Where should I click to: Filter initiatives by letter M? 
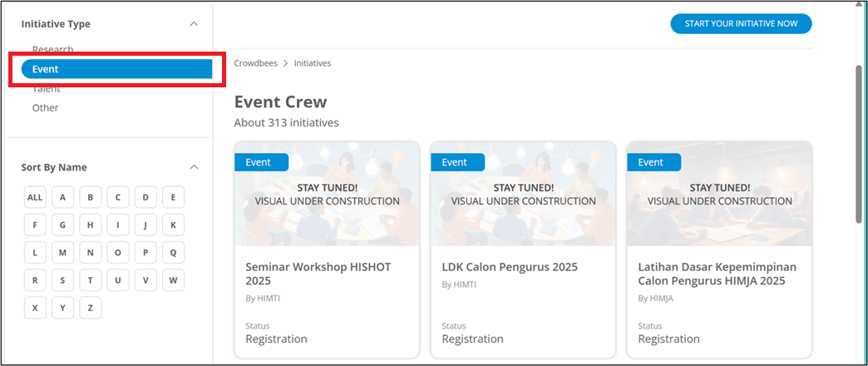click(62, 253)
